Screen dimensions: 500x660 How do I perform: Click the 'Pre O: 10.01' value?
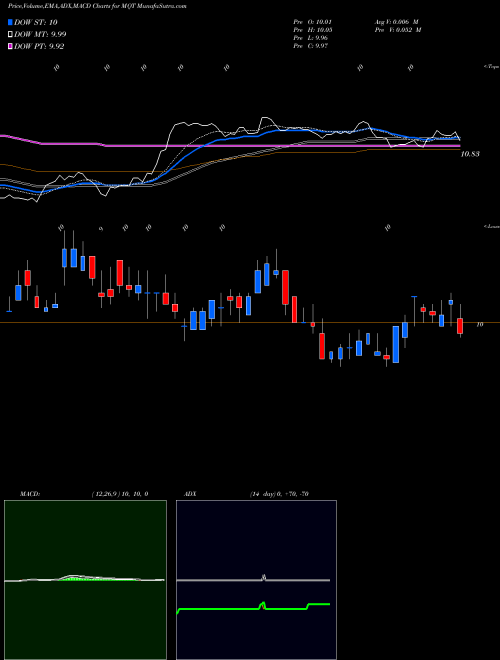(x=311, y=22)
